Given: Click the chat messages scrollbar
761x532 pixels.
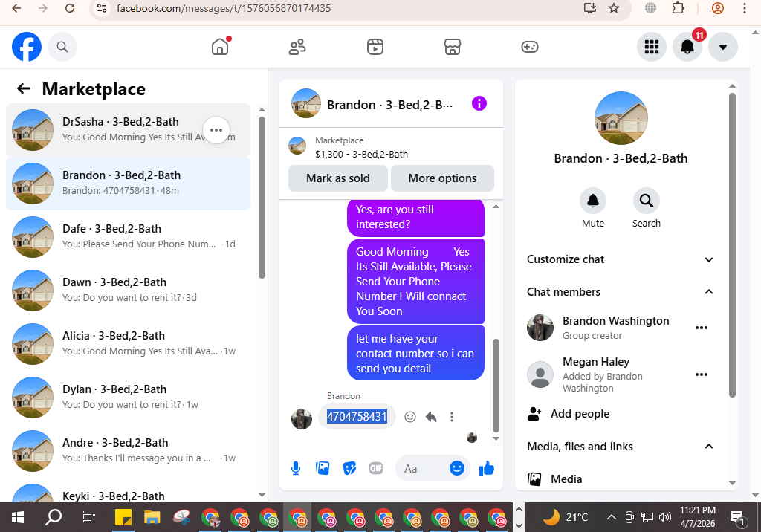Looking at the screenshot, I should coord(496,385).
